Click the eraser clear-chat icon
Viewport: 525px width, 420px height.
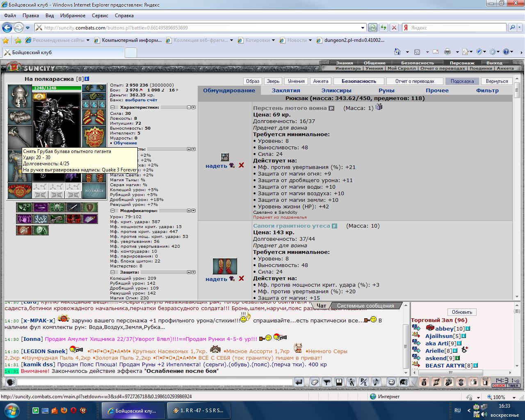point(315,382)
